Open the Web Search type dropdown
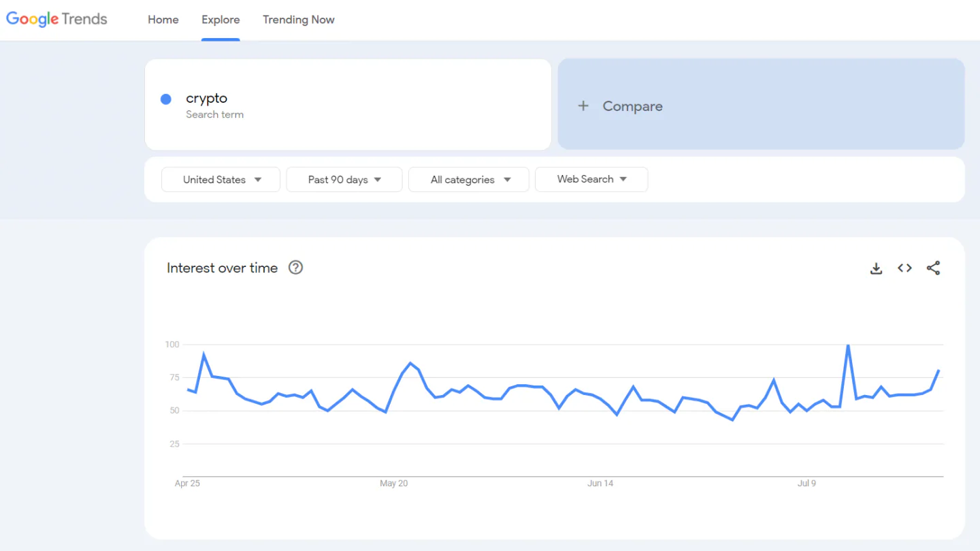This screenshot has height=551, width=980. pyautogui.click(x=591, y=179)
